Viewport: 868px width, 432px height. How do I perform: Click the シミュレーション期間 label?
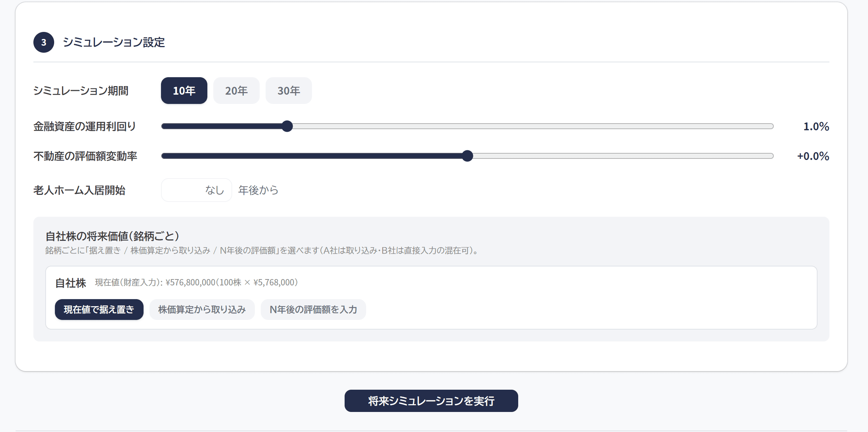81,91
